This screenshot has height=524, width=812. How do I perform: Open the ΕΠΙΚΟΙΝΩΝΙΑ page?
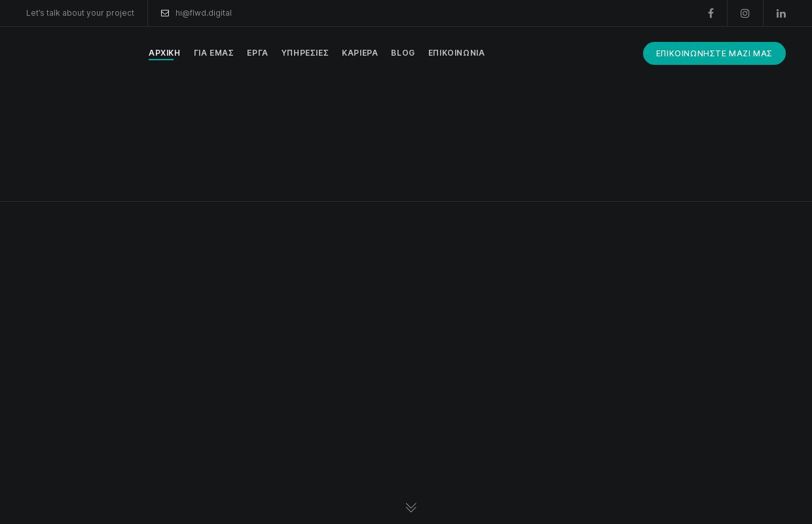click(x=456, y=53)
